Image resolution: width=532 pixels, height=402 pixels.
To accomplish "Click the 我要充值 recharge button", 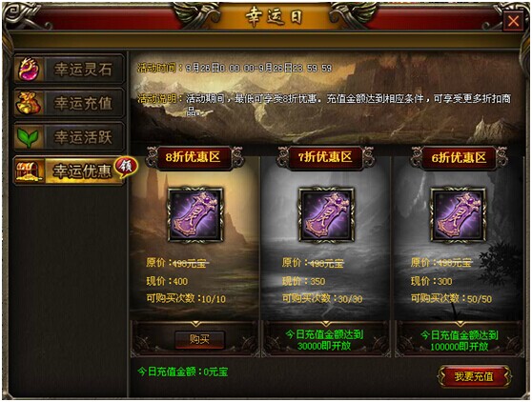I will pyautogui.click(x=475, y=376).
